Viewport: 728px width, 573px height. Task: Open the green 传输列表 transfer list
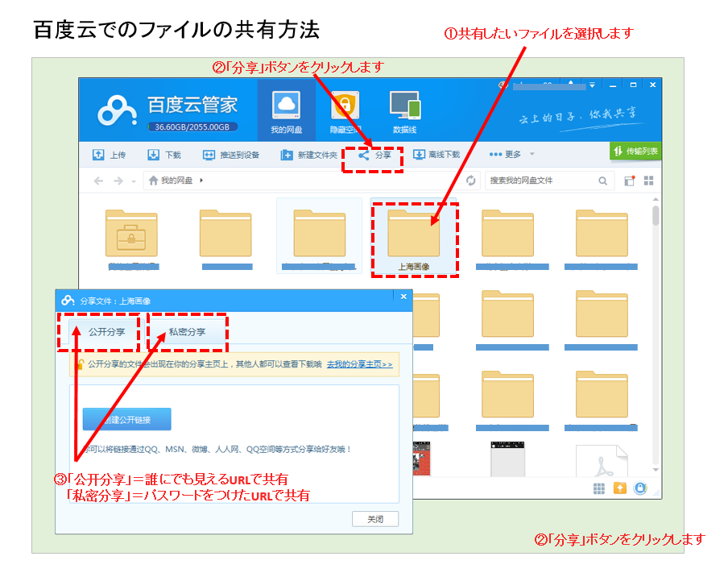point(635,151)
